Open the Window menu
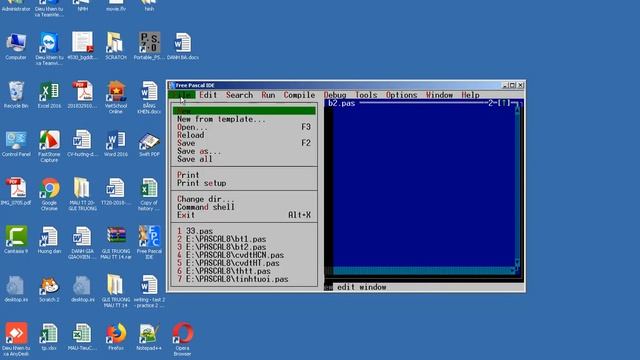The width and height of the screenshot is (640, 360). pyautogui.click(x=439, y=95)
